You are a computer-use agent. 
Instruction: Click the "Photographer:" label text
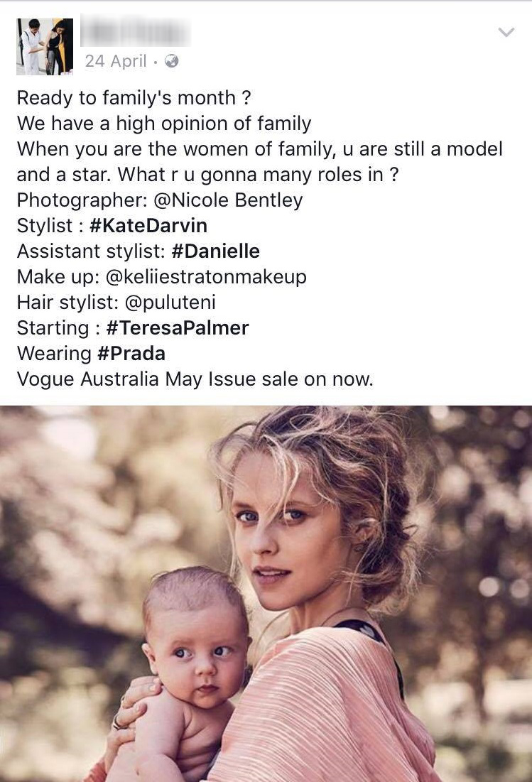82,200
